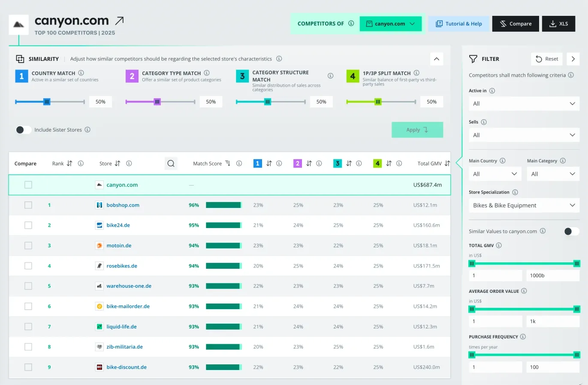Image resolution: width=588 pixels, height=385 pixels.
Task: Click info icon beside Include Sister Stores
Action: pos(87,129)
